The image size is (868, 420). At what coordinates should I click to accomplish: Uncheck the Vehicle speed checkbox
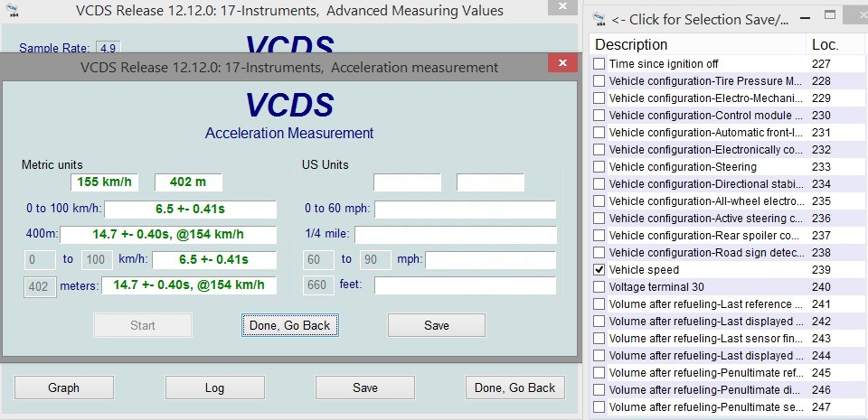[x=599, y=269]
